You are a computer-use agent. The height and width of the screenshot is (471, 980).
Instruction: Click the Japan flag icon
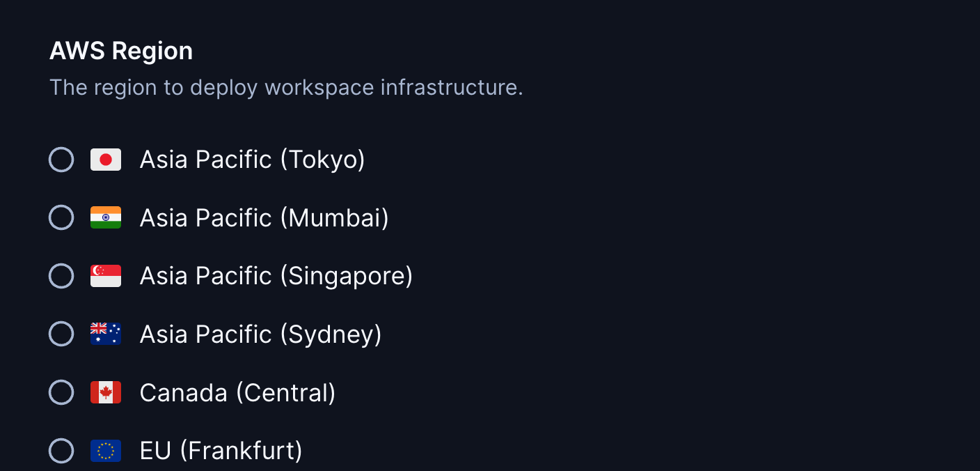106,159
